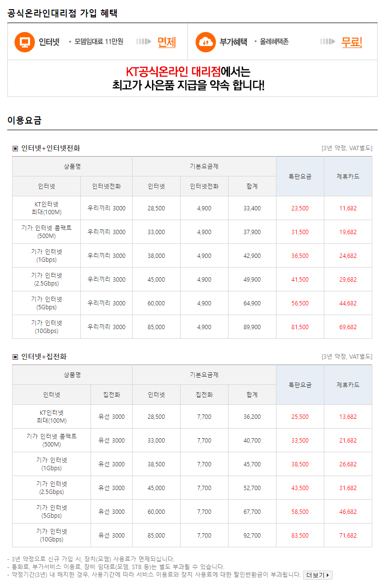Select the 제휴카드 header in the 집전화 table
This screenshot has height=588, width=381.
(348, 385)
